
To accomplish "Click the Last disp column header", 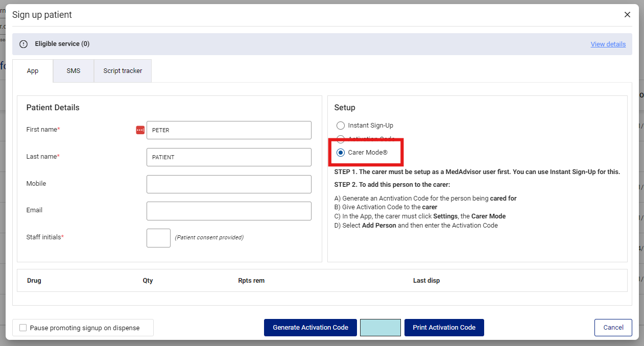I will (426, 281).
